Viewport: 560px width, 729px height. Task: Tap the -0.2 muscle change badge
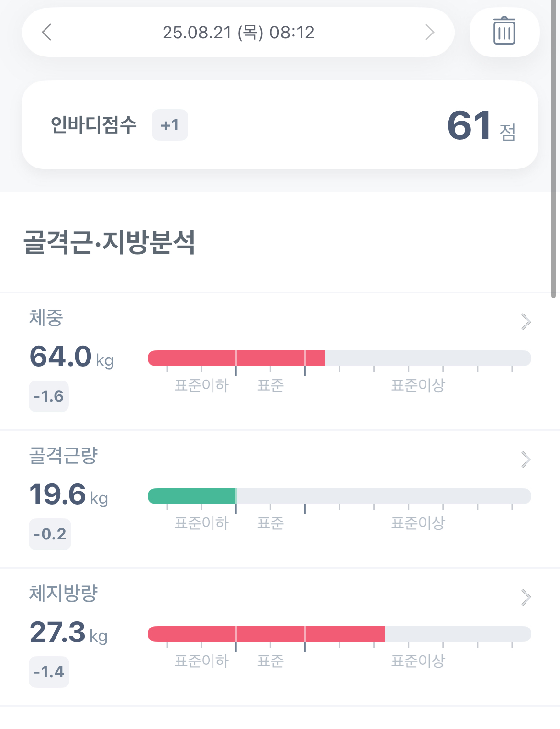(50, 534)
